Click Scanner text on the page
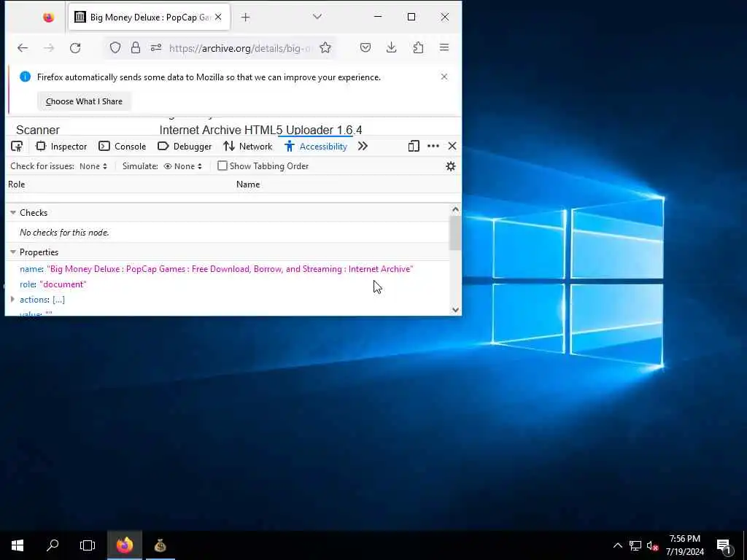This screenshot has width=747, height=560. 38,130
